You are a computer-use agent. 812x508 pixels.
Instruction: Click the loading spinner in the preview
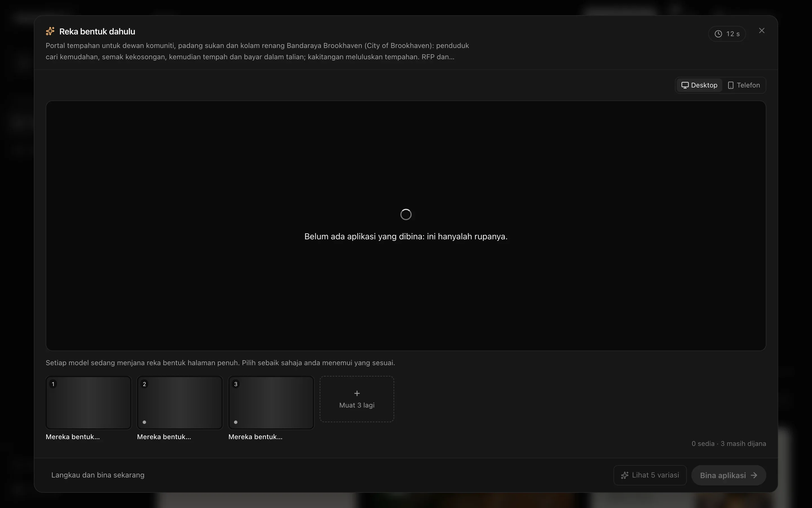click(x=406, y=214)
